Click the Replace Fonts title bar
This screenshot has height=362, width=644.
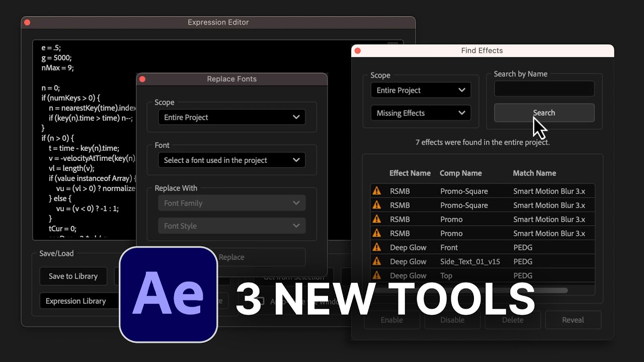point(232,79)
